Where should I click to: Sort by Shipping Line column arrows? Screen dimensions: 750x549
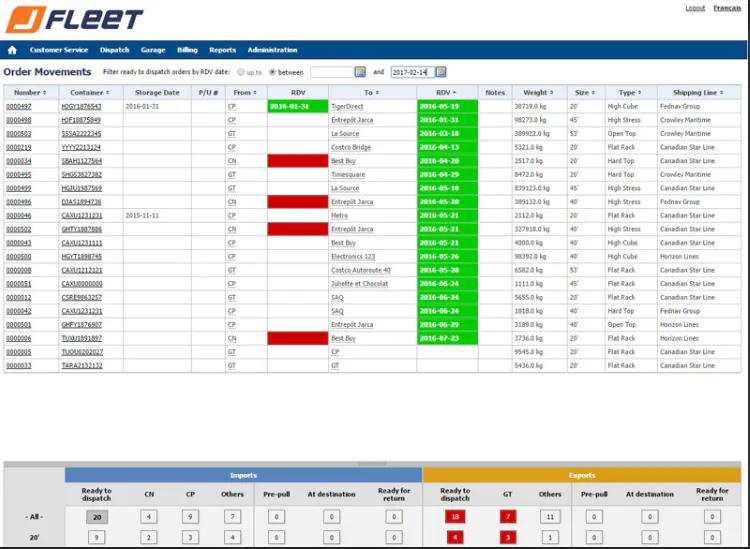pos(721,93)
